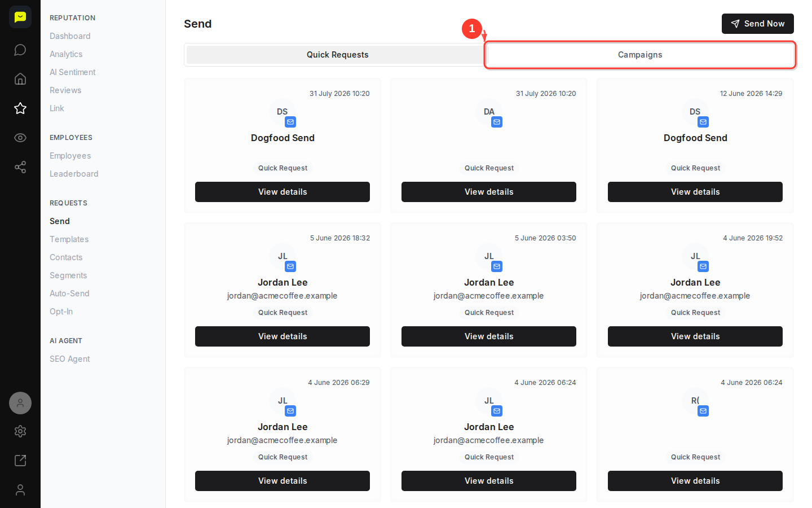
Task: Click the DA avatar on 31 July card
Action: tap(489, 112)
